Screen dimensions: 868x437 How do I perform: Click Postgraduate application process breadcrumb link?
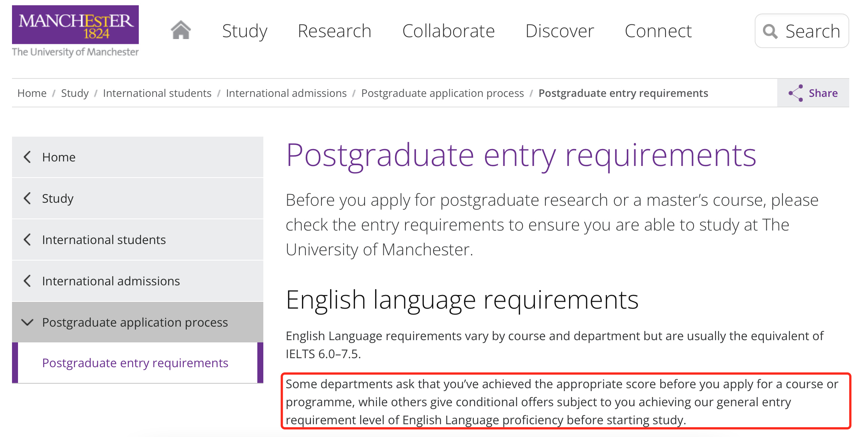(442, 93)
